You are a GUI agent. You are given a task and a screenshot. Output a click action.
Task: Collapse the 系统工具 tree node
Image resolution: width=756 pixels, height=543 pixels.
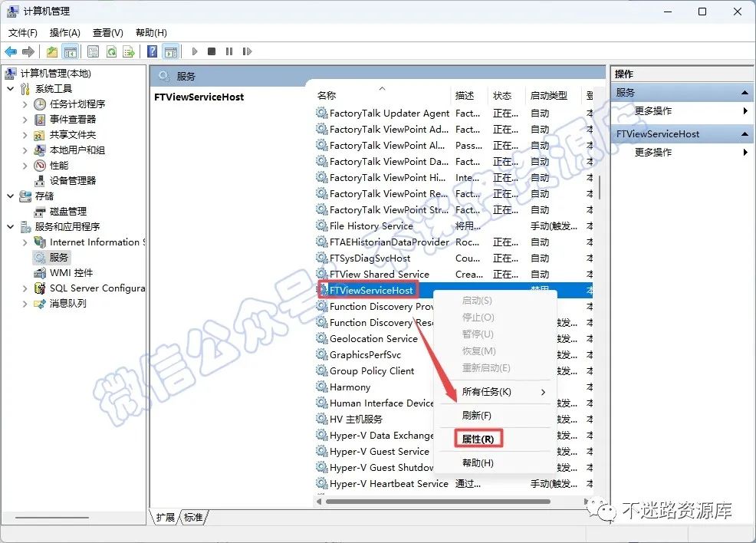coord(11,89)
